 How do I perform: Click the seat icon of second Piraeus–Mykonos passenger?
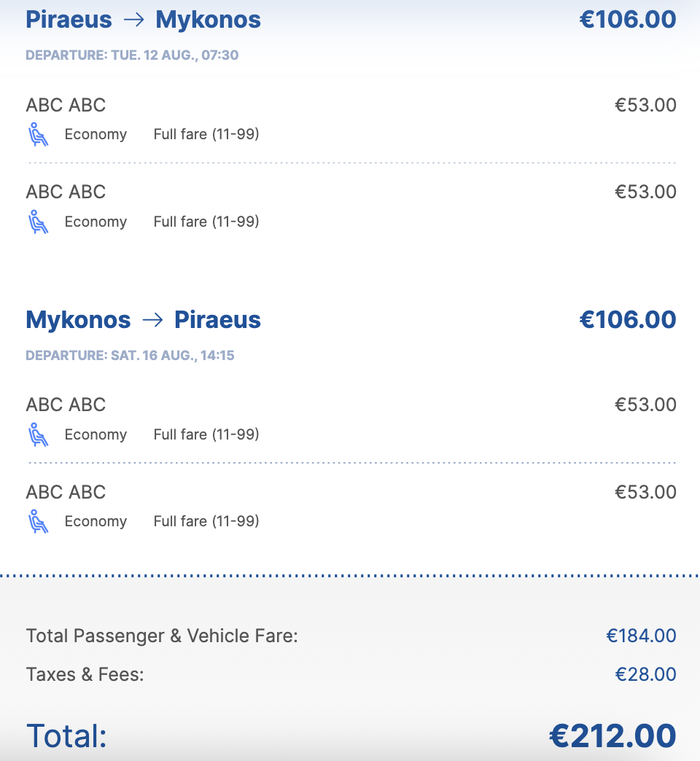(38, 222)
